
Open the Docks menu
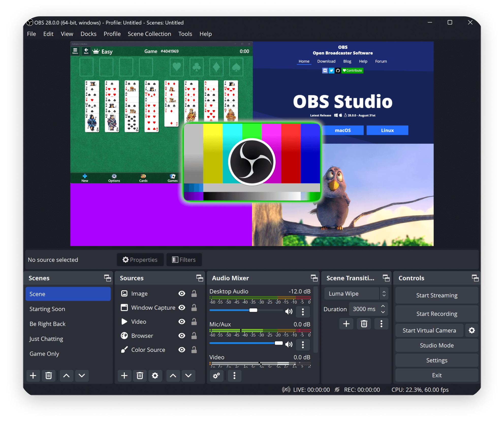click(88, 34)
